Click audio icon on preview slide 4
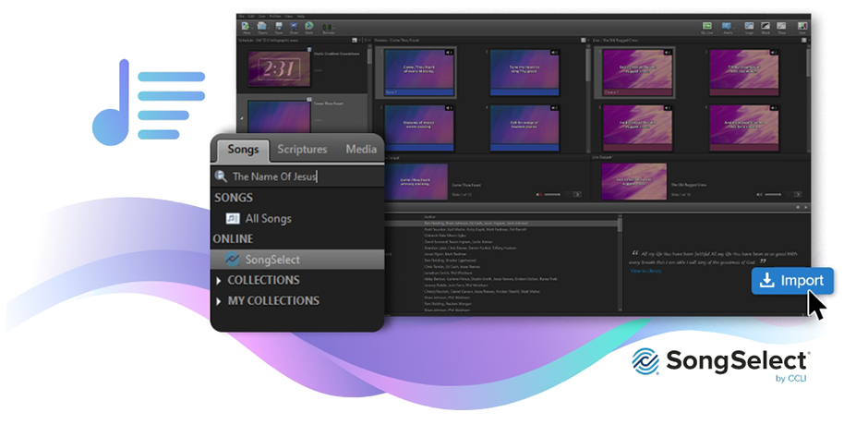 pyautogui.click(x=554, y=107)
